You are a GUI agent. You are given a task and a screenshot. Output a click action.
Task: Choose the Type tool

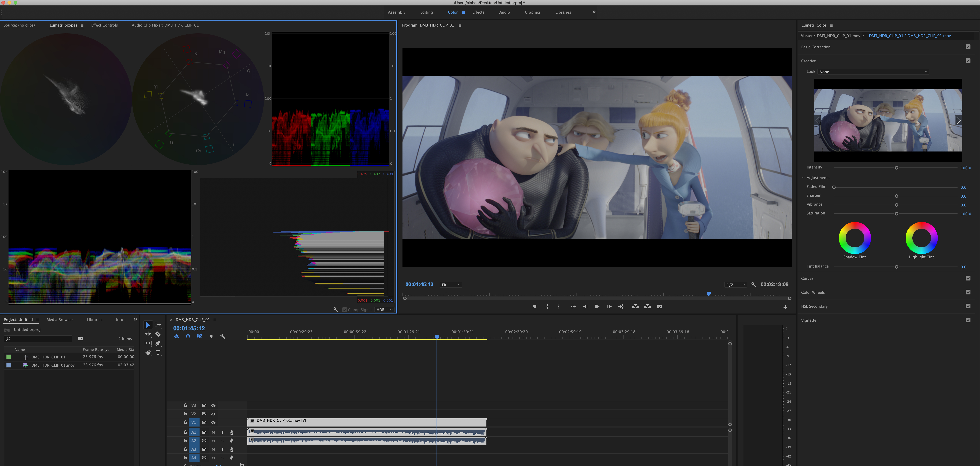click(x=158, y=352)
